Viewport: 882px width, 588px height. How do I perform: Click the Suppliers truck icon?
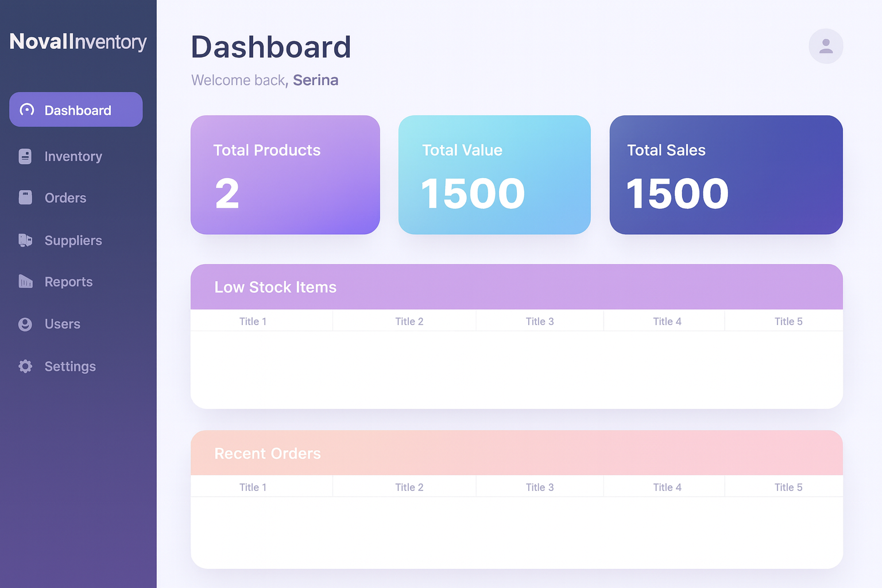[x=25, y=240]
